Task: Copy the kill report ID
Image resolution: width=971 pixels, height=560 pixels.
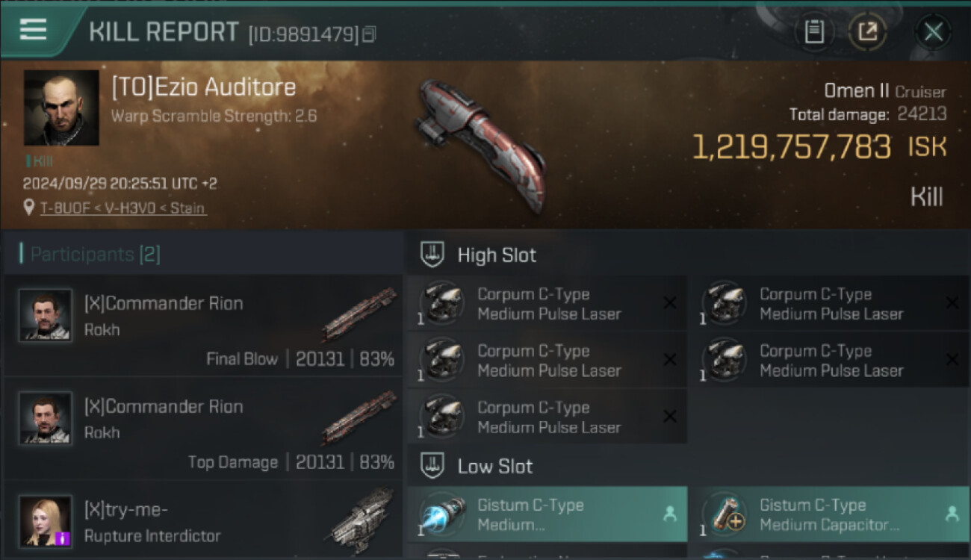Action: (370, 34)
